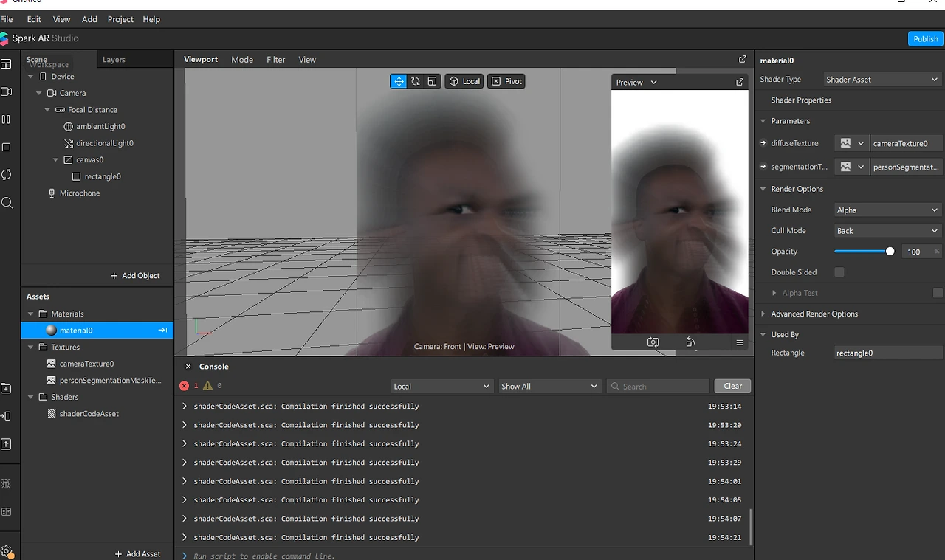Image resolution: width=945 pixels, height=560 pixels.
Task: Open the Edit menu
Action: tap(34, 19)
